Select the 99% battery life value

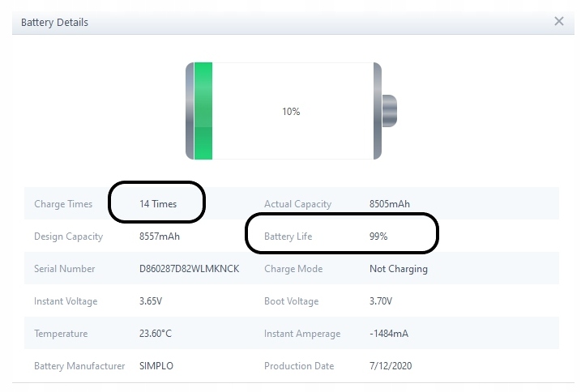coord(378,236)
